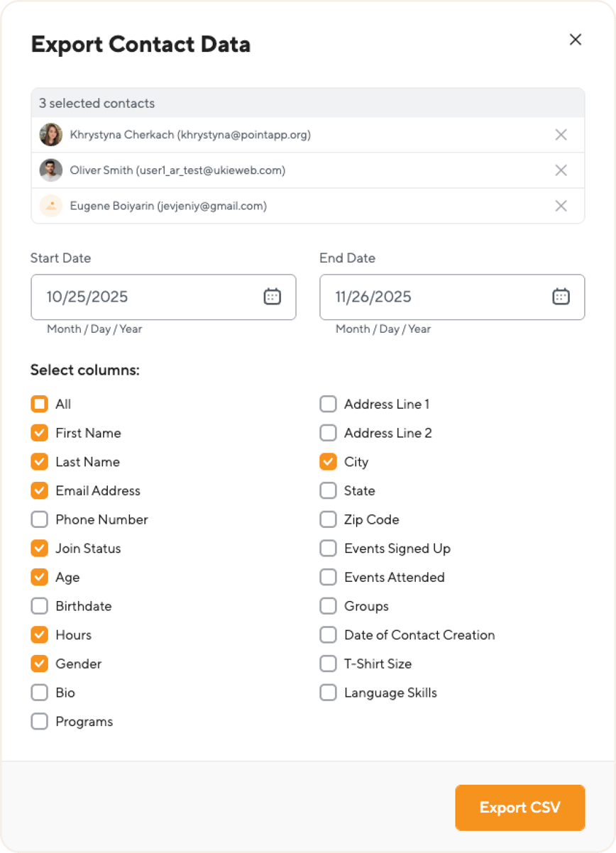
Task: Toggle the All columns checkbox
Action: [39, 404]
